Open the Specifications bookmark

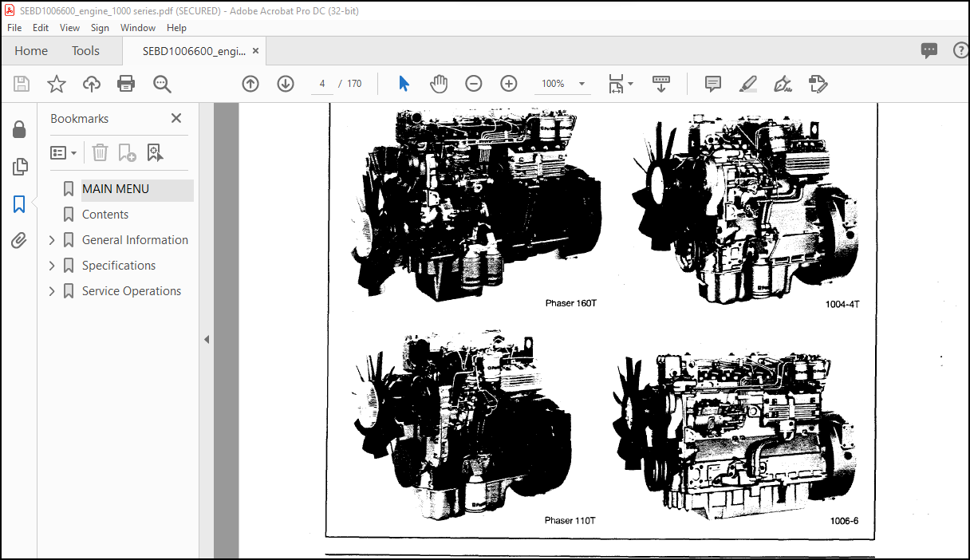pyautogui.click(x=119, y=266)
